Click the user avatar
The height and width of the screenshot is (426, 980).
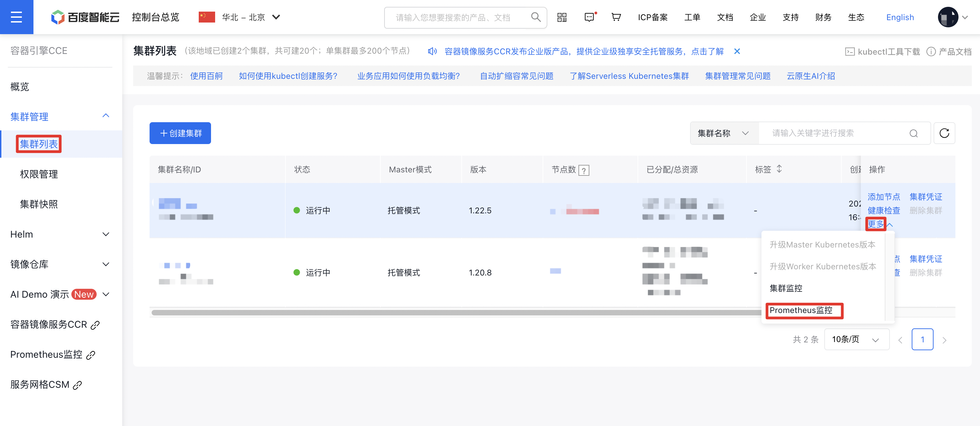(x=948, y=17)
